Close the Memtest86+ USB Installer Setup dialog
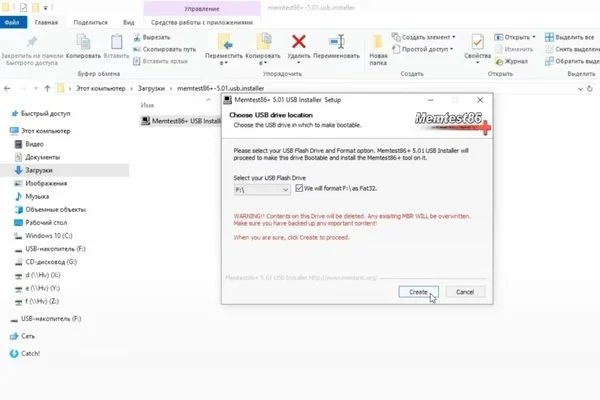The image size is (600, 400). click(480, 100)
